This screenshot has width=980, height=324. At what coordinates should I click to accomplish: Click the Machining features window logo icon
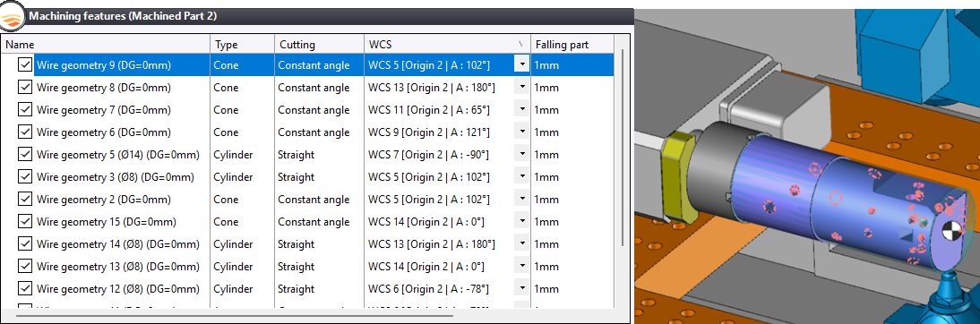[12, 16]
